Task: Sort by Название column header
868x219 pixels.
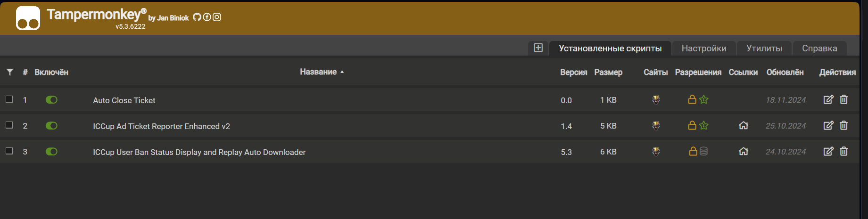Action: coord(318,72)
